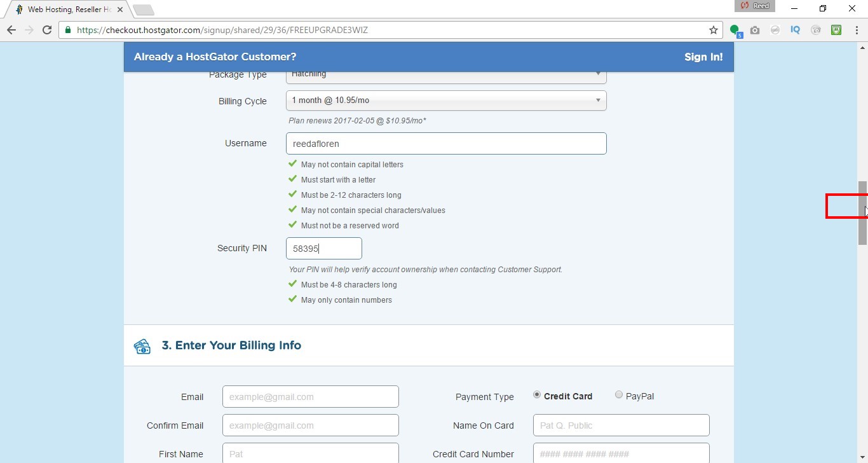
Task: Click the HostGator favicon in the tab
Action: click(x=19, y=10)
